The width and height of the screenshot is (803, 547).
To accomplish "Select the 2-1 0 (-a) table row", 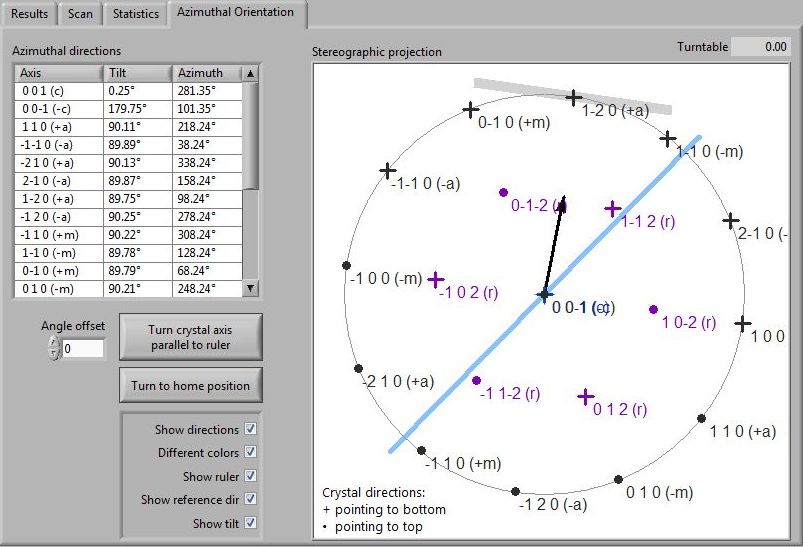I will (x=129, y=181).
